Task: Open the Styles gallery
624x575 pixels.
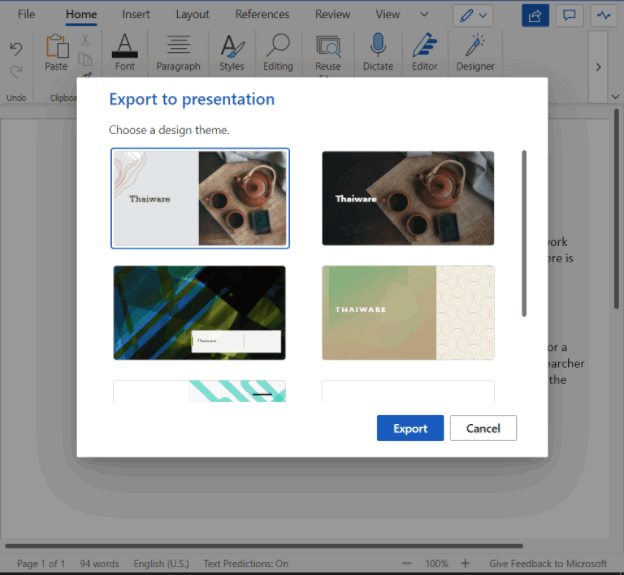Action: [x=232, y=53]
